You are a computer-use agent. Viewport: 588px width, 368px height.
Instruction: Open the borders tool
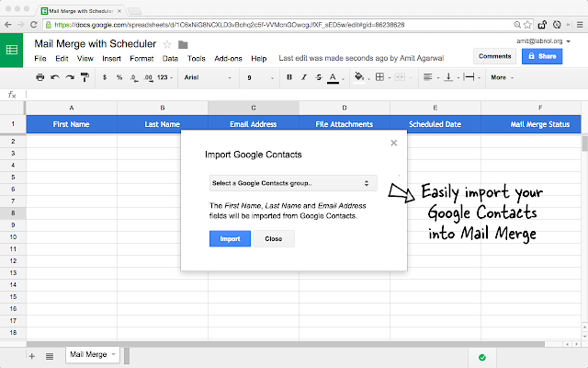379,77
